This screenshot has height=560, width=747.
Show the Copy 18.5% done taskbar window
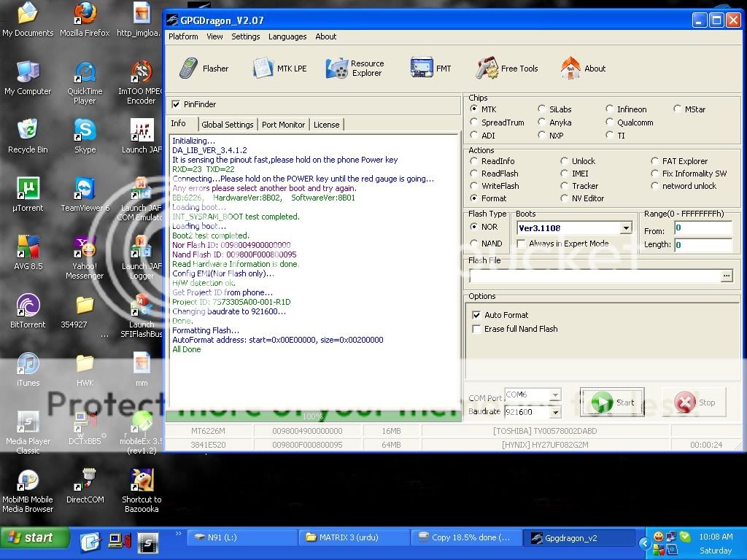coord(466,537)
